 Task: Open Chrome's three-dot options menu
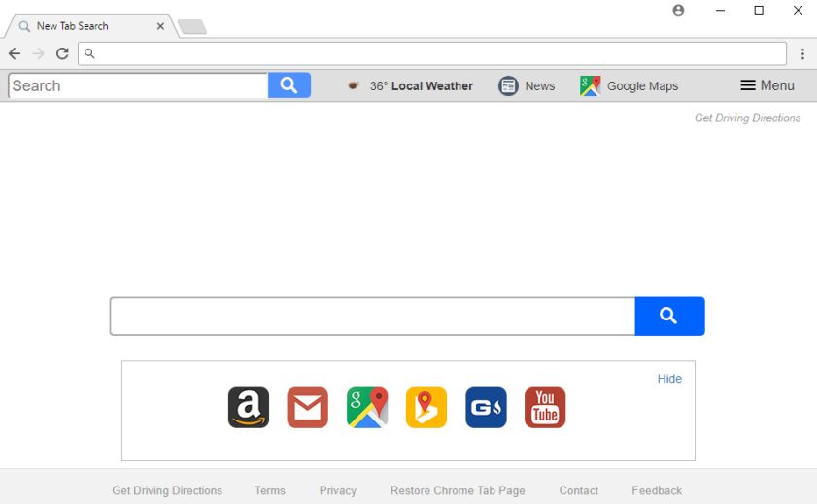[802, 53]
